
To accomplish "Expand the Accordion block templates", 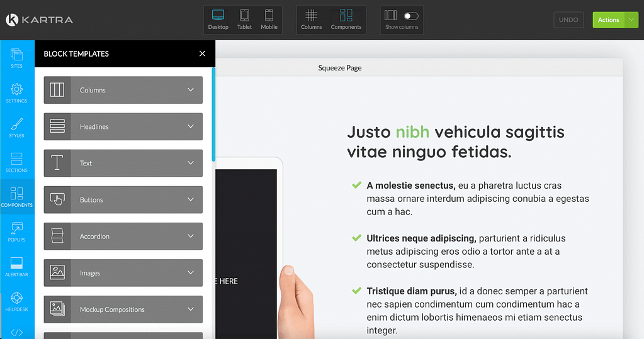I will (x=123, y=236).
